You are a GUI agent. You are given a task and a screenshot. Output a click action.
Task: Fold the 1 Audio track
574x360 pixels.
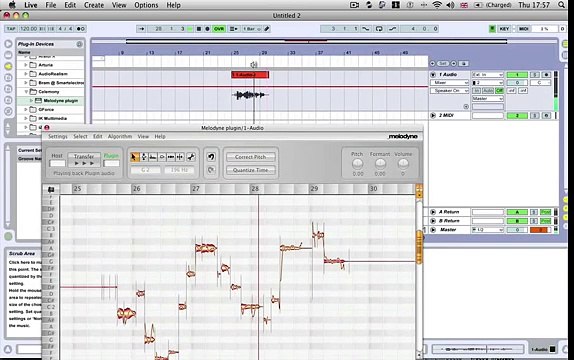[x=433, y=75]
